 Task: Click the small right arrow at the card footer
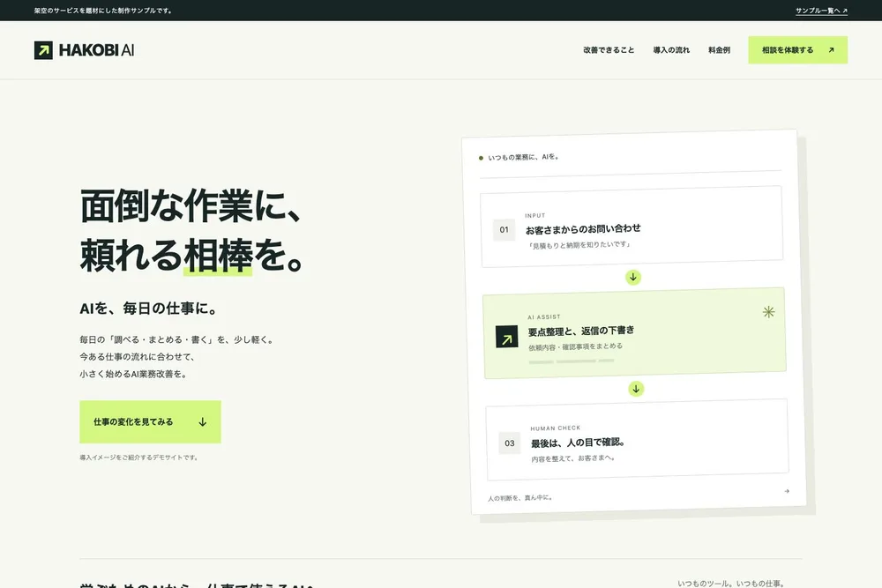point(787,491)
